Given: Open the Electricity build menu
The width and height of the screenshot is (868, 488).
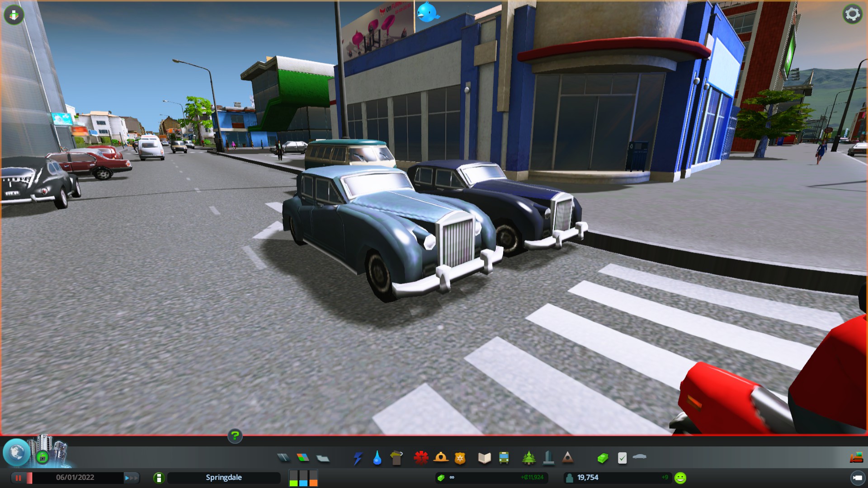Looking at the screenshot, I should pyautogui.click(x=358, y=458).
